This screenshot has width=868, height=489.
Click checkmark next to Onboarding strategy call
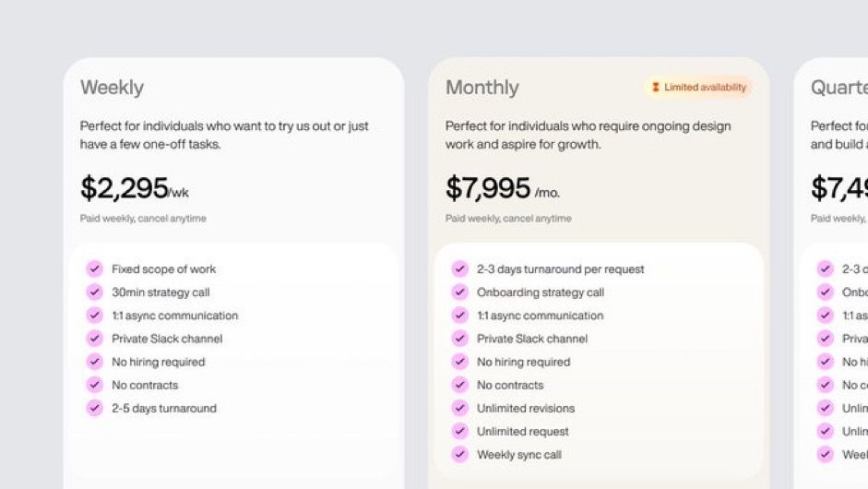point(459,292)
